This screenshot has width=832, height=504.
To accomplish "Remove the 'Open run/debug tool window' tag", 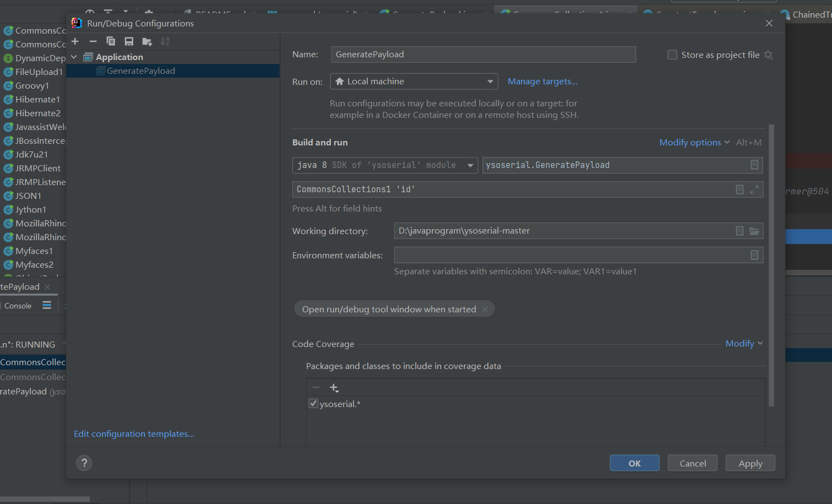I will coord(485,310).
